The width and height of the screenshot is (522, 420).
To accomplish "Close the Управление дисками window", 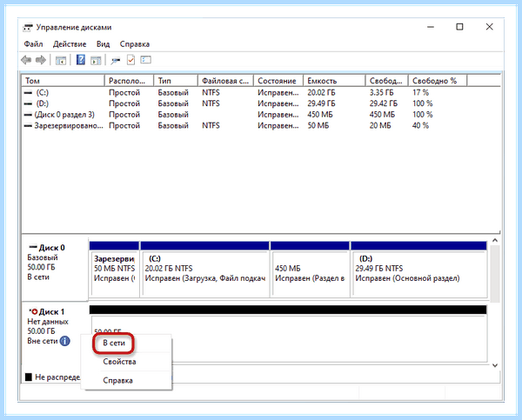I will point(489,27).
